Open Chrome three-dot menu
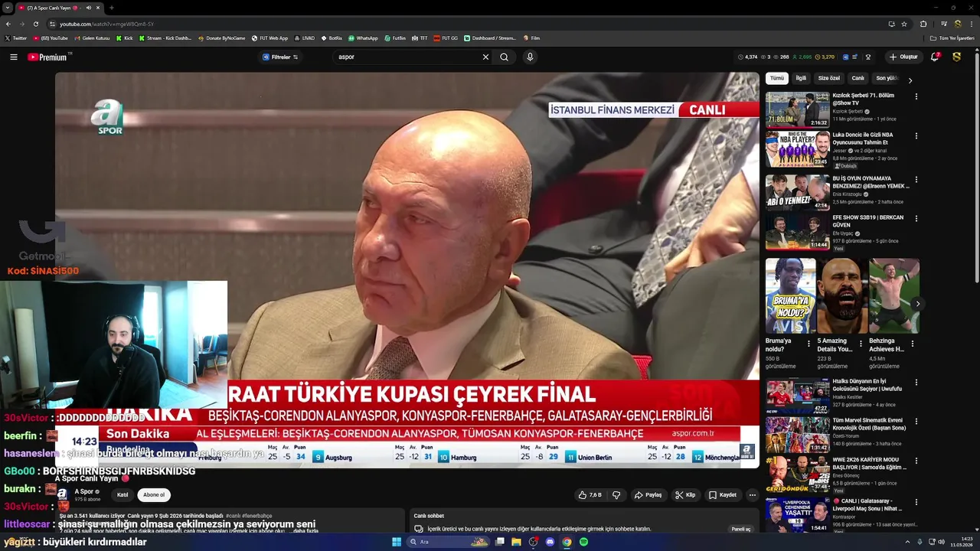980x551 pixels. [x=971, y=24]
